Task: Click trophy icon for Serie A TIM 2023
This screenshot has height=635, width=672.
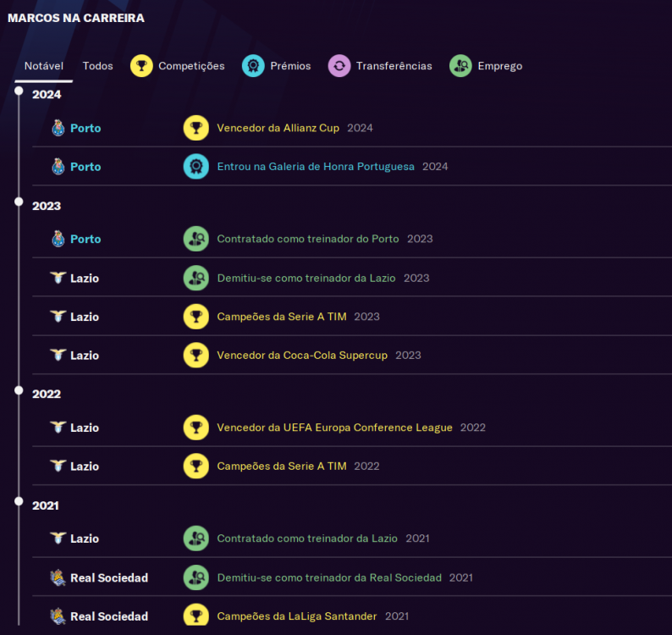Action: (x=196, y=317)
